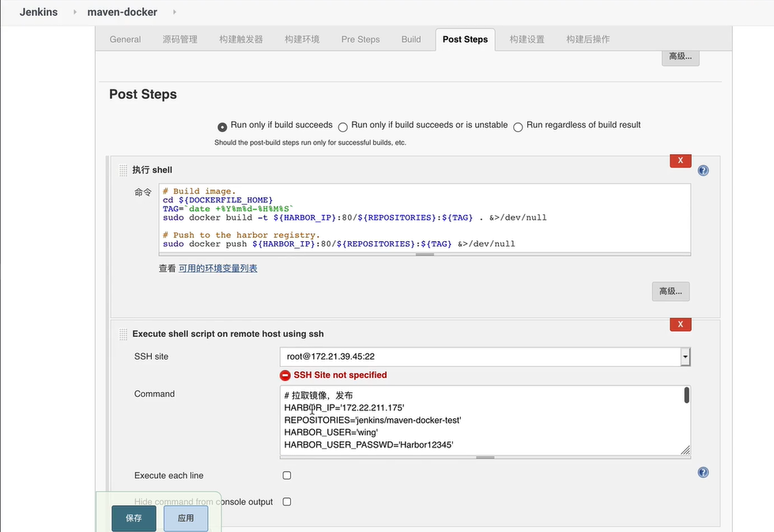Click the HARBOR_USER_PASSWD line

point(368,444)
